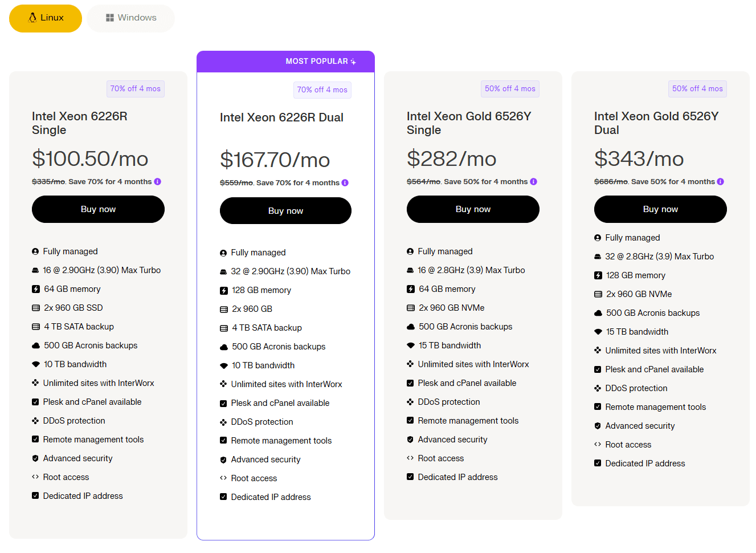Click the $167.70/mo price

pos(275,160)
